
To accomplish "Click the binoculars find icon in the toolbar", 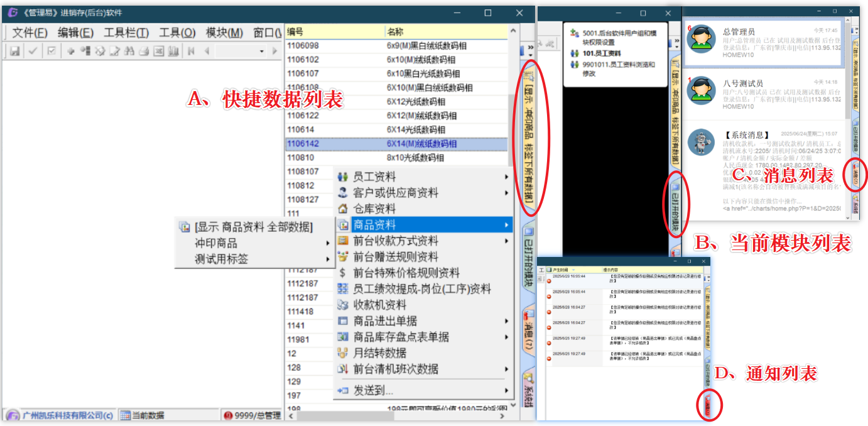I will pyautogui.click(x=130, y=52).
